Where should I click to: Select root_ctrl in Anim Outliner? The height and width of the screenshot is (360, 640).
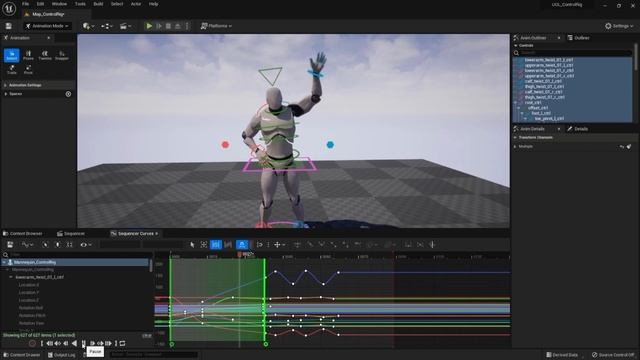533,102
